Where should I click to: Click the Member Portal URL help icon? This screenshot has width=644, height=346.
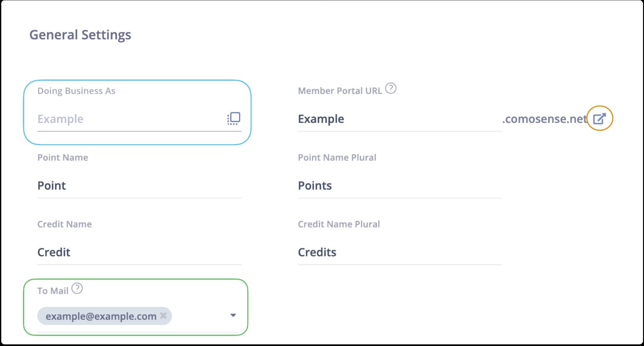391,88
